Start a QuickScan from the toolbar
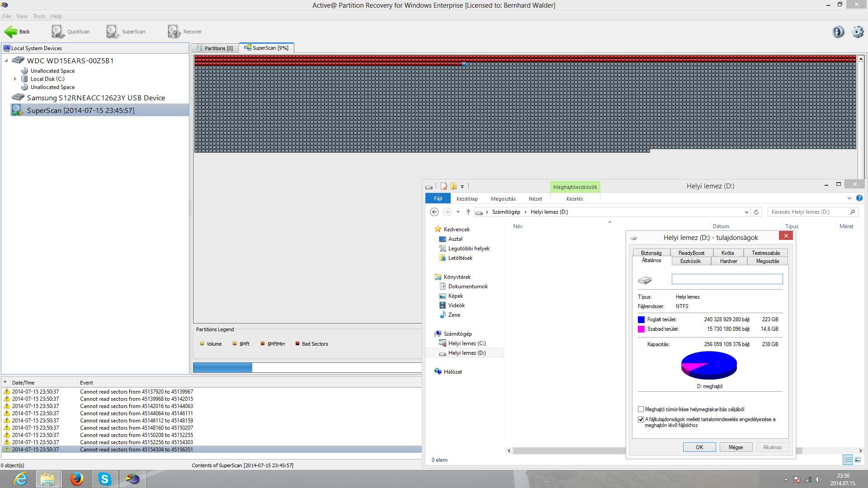Viewport: 868px width, 488px height. [x=71, y=32]
